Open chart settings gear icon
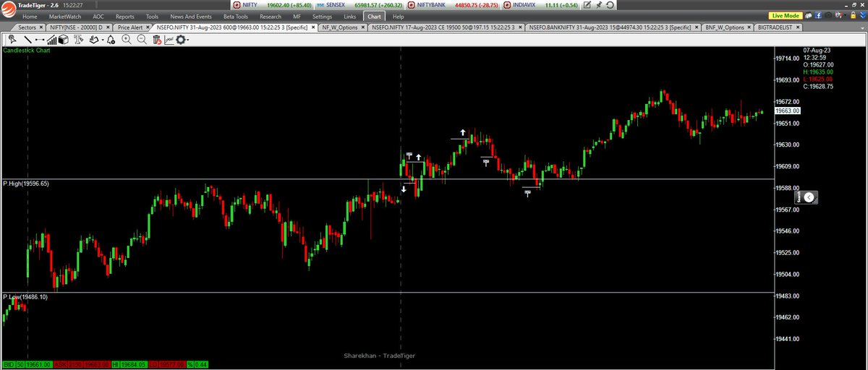This screenshot has width=868, height=370. point(180,40)
